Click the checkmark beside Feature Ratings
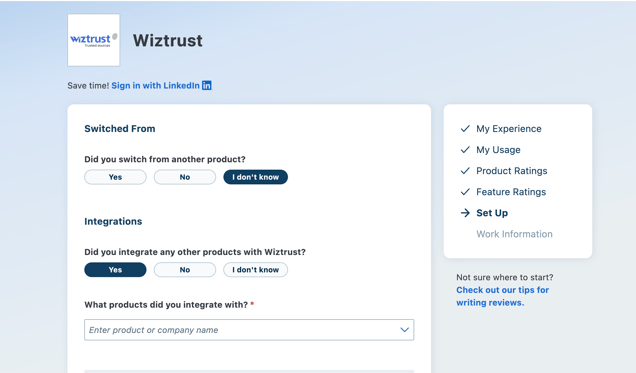Screen dimensions: 636x373 click(465, 192)
